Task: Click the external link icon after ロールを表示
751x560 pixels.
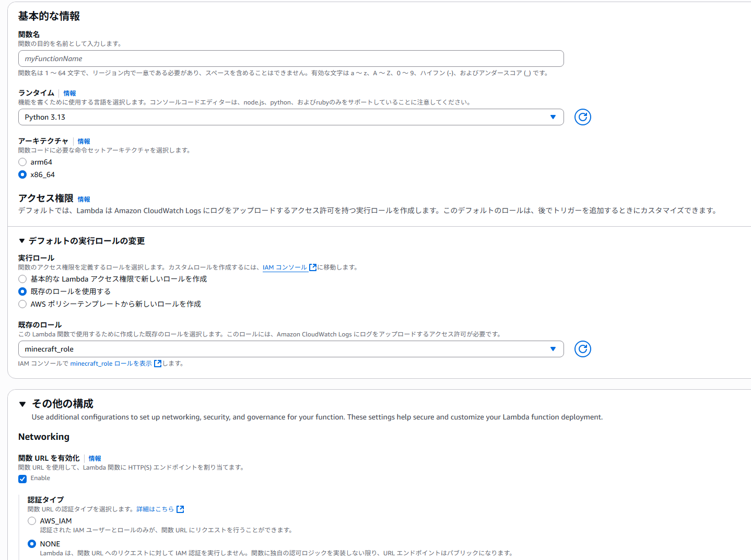Action: pyautogui.click(x=158, y=364)
